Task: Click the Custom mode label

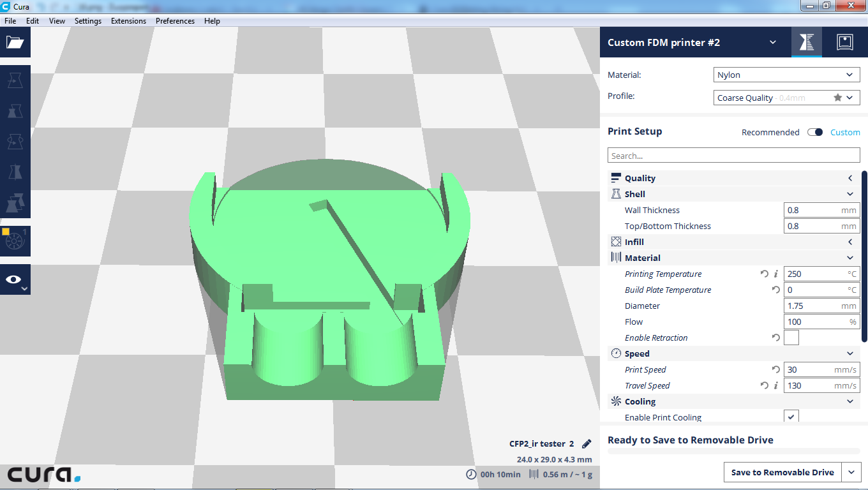Action: pyautogui.click(x=845, y=132)
